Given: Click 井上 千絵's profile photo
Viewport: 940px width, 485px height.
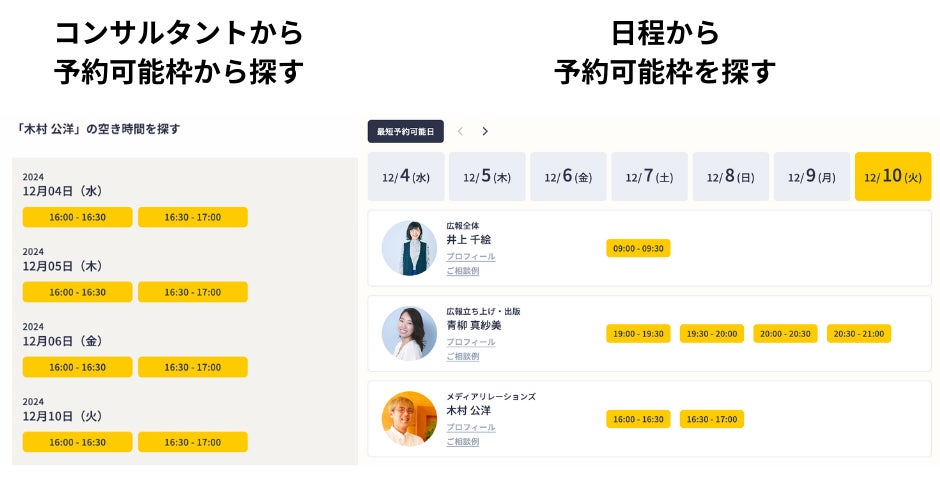Looking at the screenshot, I should point(409,248).
